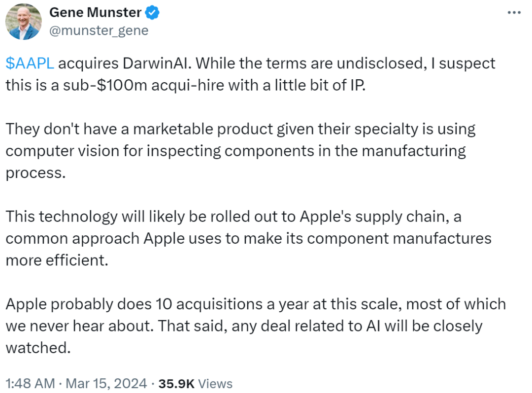Click the 1:48 AM timestamp

pyautogui.click(x=27, y=383)
